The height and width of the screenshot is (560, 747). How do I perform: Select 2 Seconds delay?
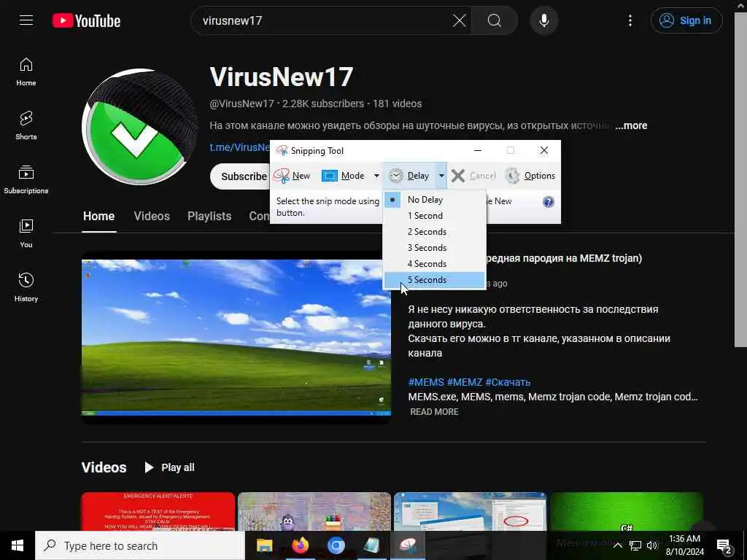[x=434, y=232]
